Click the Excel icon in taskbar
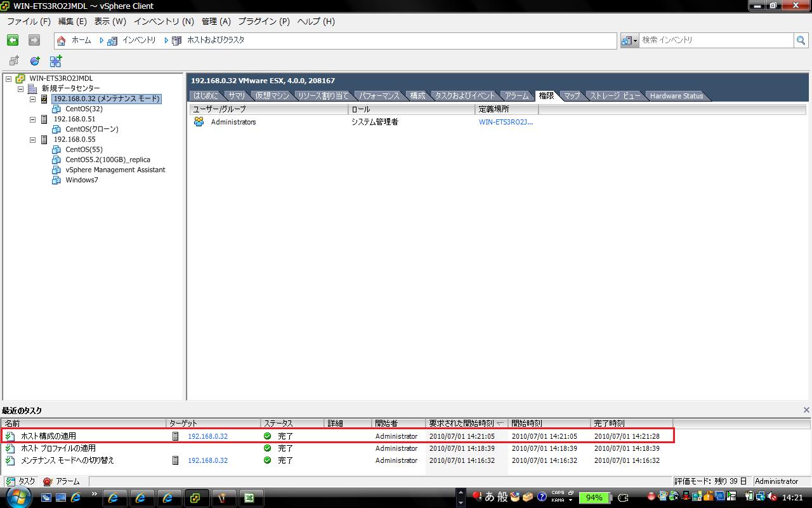The width and height of the screenshot is (812, 508). point(250,498)
